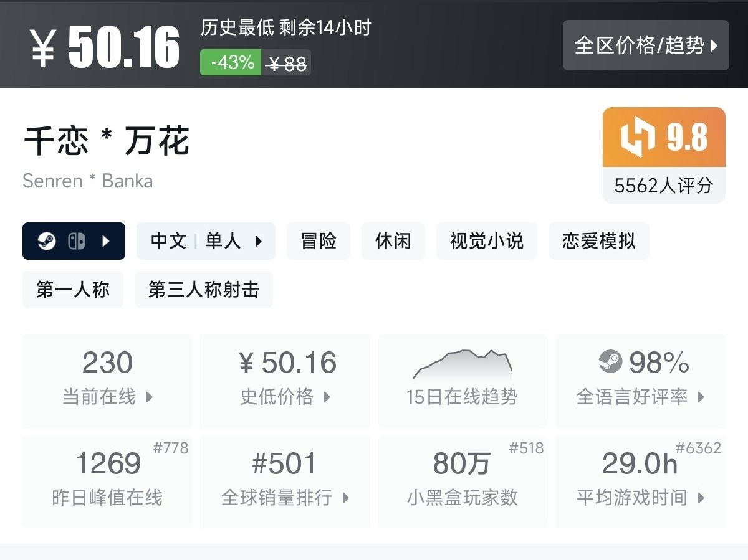Open the 全语言好评率 review rate card
This screenshot has width=748, height=560.
coord(640,381)
